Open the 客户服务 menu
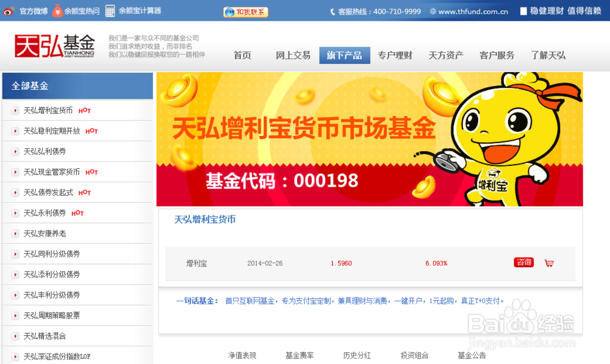Screen dimensions: 610x364 (x=497, y=55)
